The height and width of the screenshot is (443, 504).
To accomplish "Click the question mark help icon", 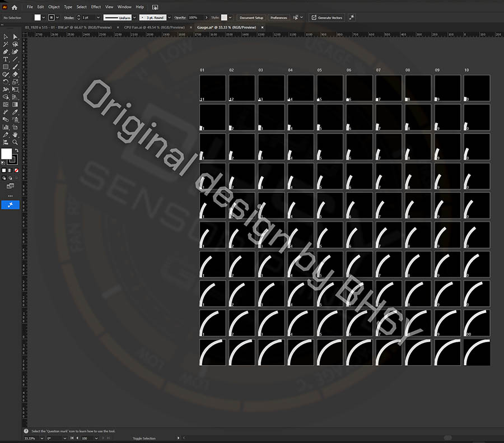I will [x=26, y=431].
